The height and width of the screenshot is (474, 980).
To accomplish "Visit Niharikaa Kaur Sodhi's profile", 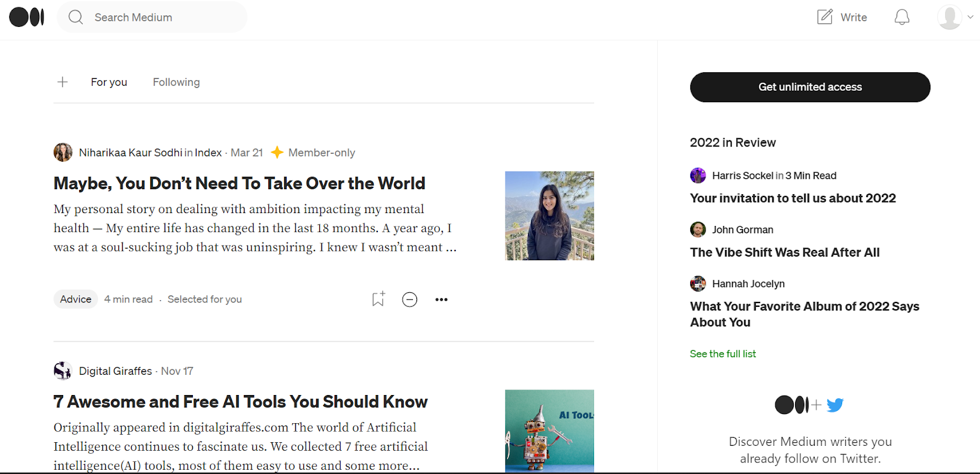I will (130, 152).
